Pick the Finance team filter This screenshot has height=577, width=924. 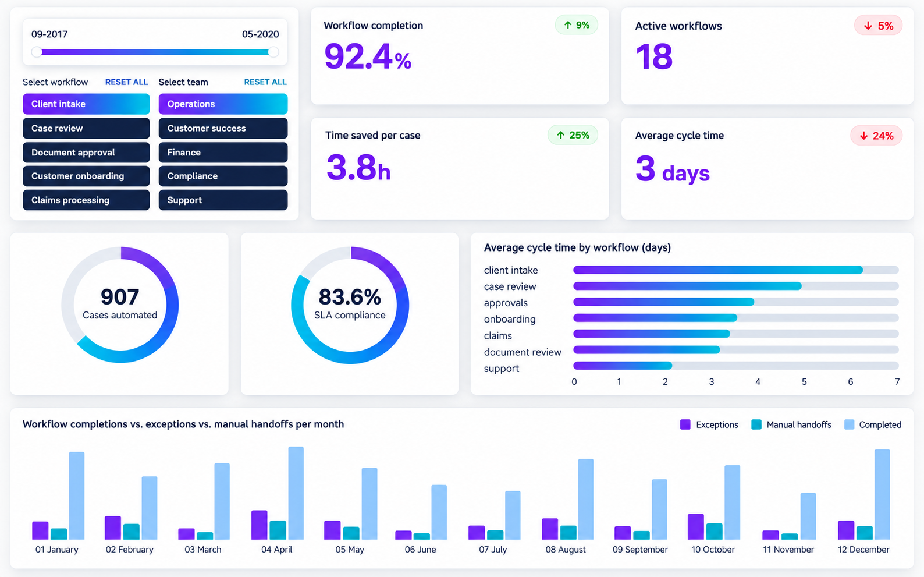pos(223,152)
